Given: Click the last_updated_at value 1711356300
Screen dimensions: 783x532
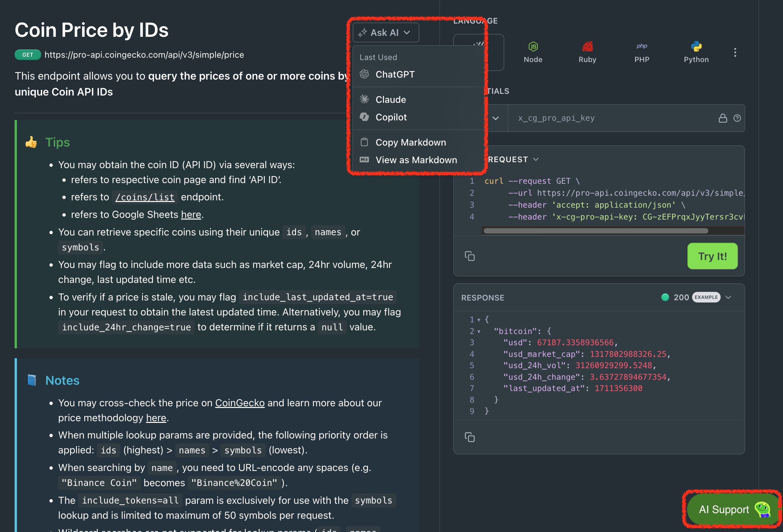Looking at the screenshot, I should coord(618,388).
